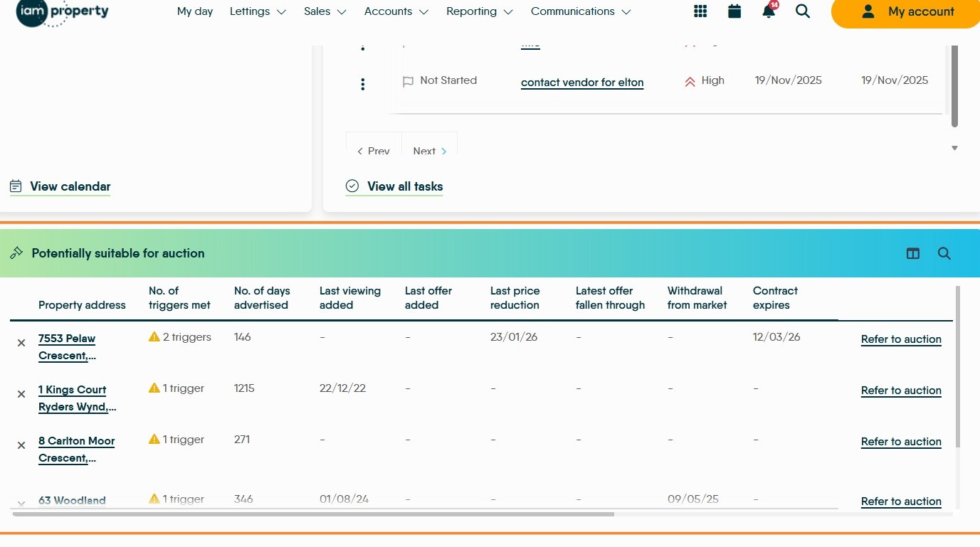Click the auction table horizontal scrollbar
Viewport: 980px width, 547px height.
313,514
